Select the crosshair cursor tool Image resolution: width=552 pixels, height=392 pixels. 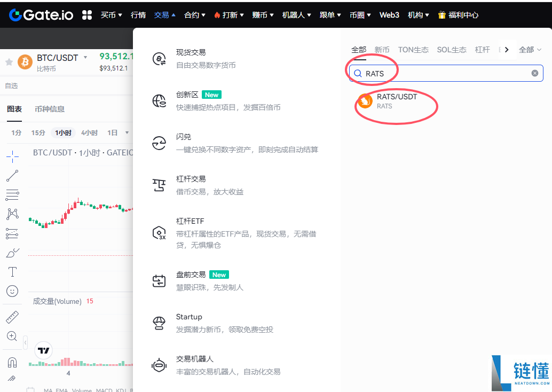[x=12, y=156]
